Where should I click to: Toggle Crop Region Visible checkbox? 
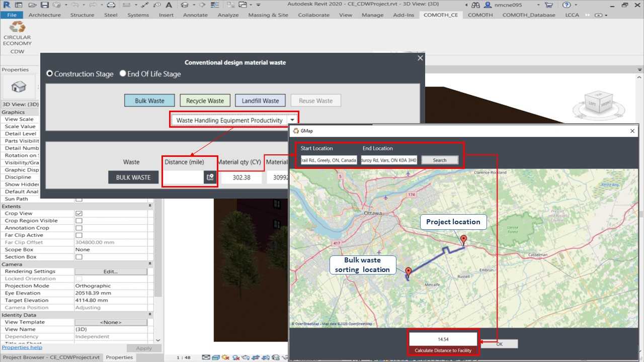[x=78, y=221]
